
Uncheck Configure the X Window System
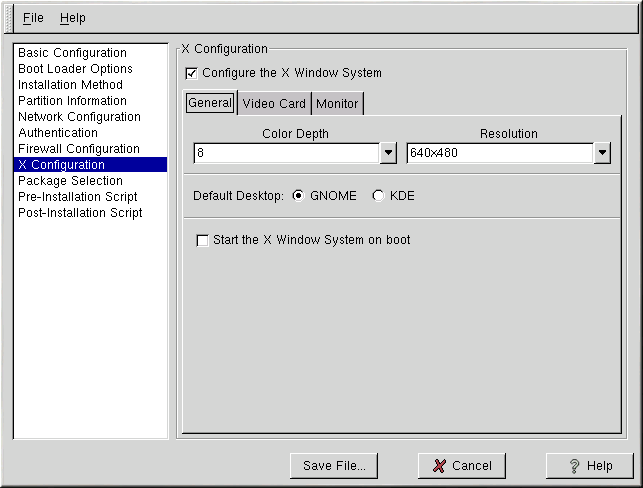click(192, 73)
